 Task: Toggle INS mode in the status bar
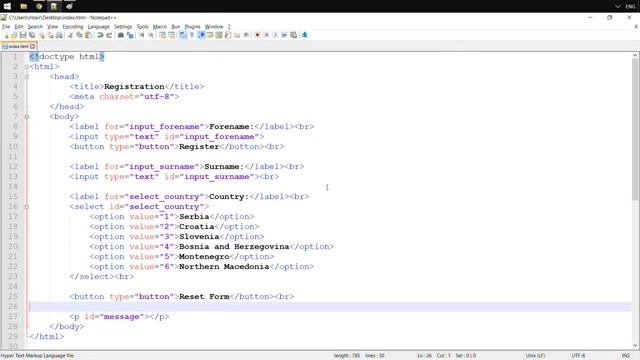(x=625, y=356)
